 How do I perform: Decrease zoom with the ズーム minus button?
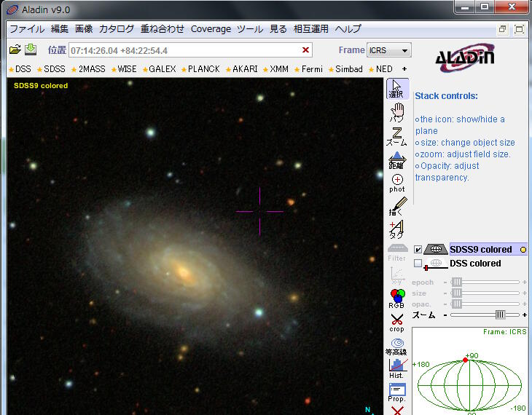(x=445, y=315)
